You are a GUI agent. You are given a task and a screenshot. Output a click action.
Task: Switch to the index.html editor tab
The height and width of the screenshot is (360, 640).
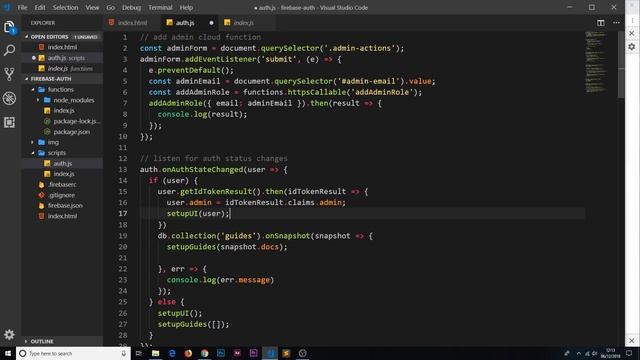point(132,23)
